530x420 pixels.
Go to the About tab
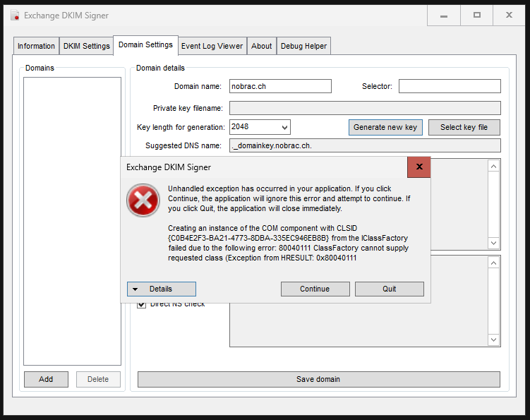pos(261,46)
